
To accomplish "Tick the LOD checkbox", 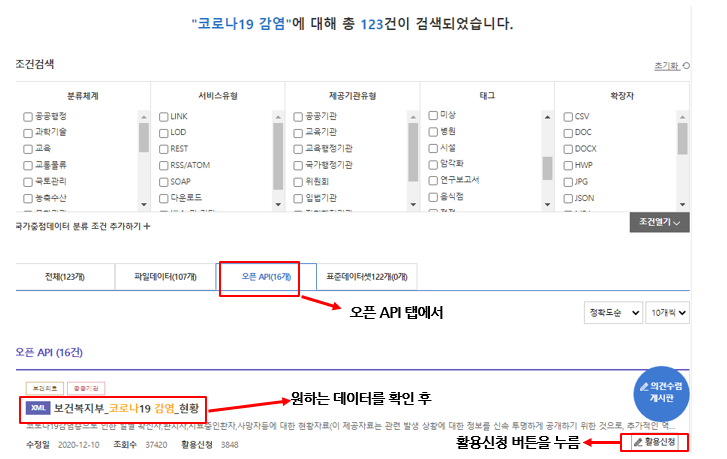I will (163, 133).
